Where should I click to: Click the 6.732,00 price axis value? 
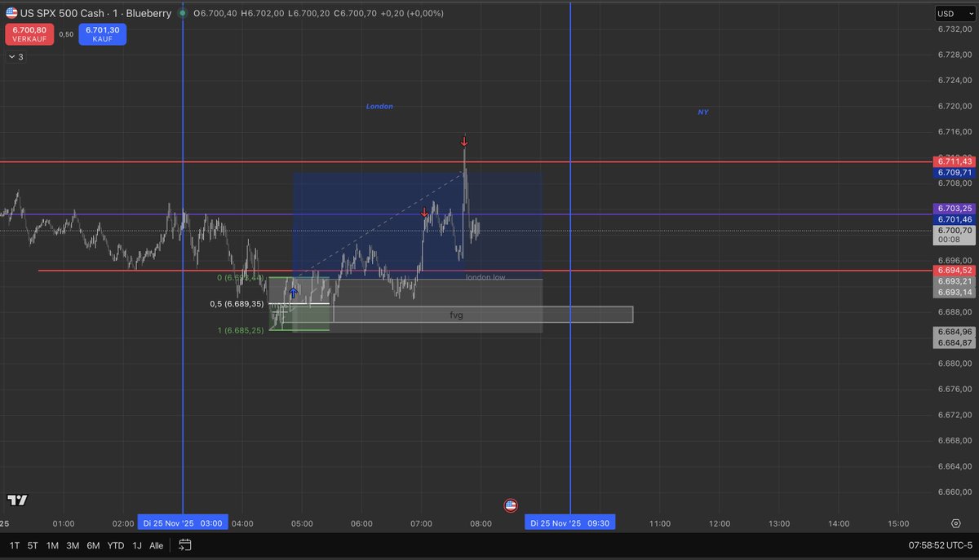(x=954, y=29)
